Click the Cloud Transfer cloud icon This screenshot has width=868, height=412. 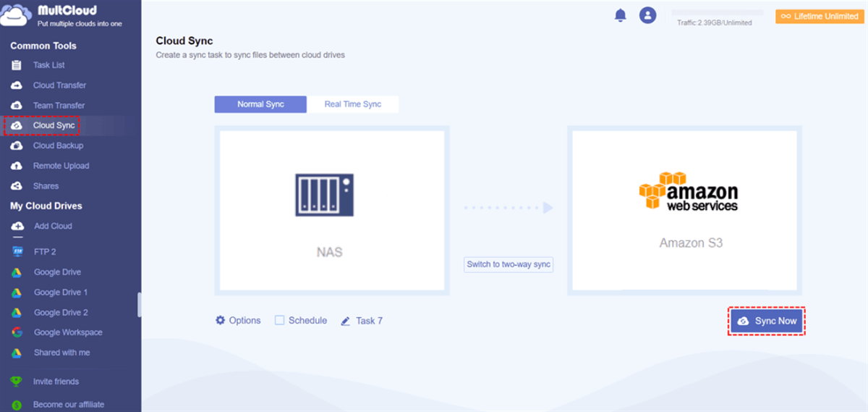pos(17,85)
